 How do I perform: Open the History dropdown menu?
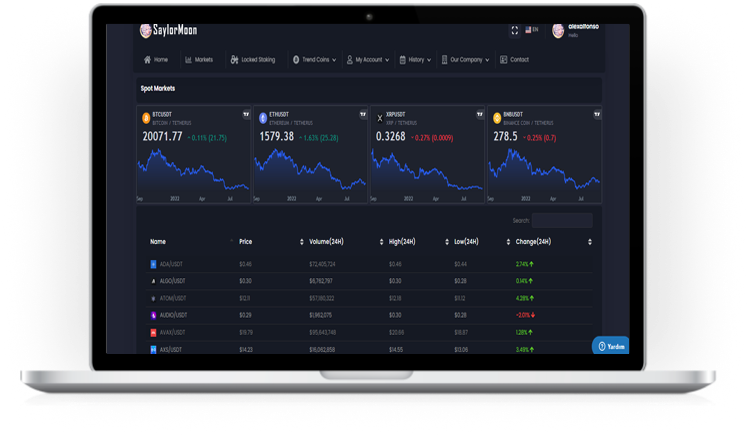coord(419,60)
